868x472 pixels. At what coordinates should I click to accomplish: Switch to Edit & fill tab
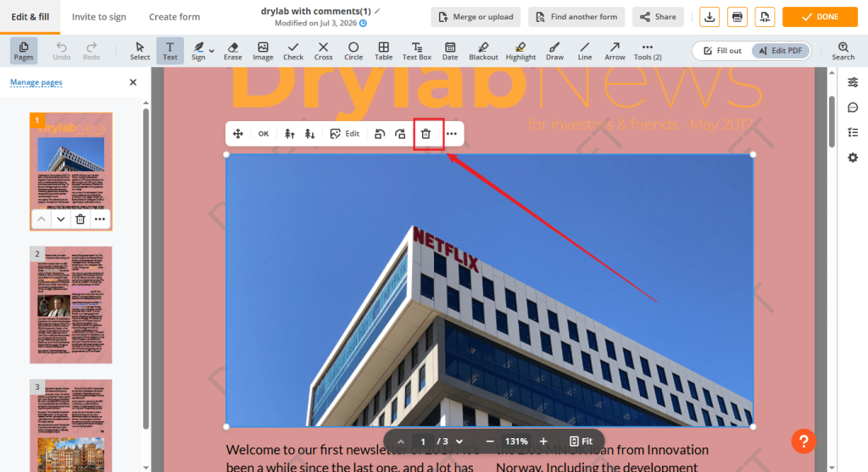(x=30, y=17)
